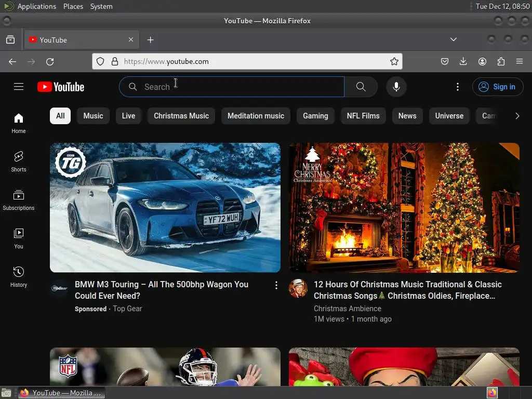Save page to Pocket
Screen dimensions: 532x399
click(x=445, y=61)
